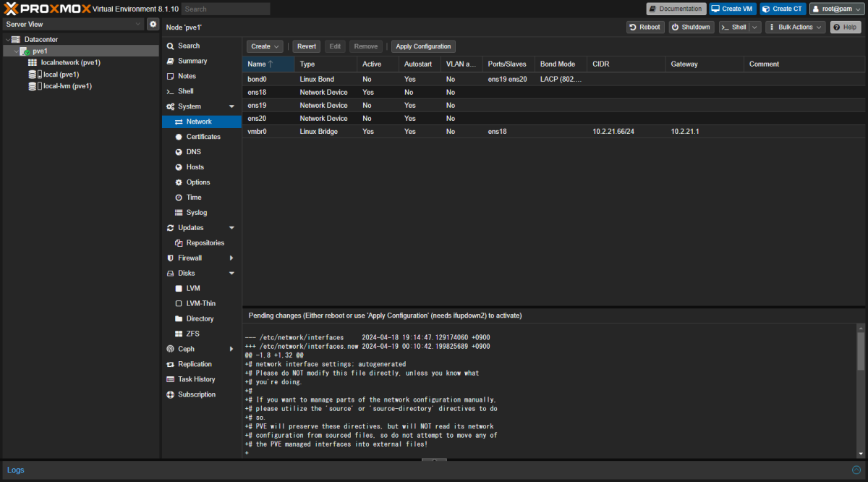Image resolution: width=868 pixels, height=482 pixels.
Task: Open the ZFS disks page
Action: coord(201,334)
